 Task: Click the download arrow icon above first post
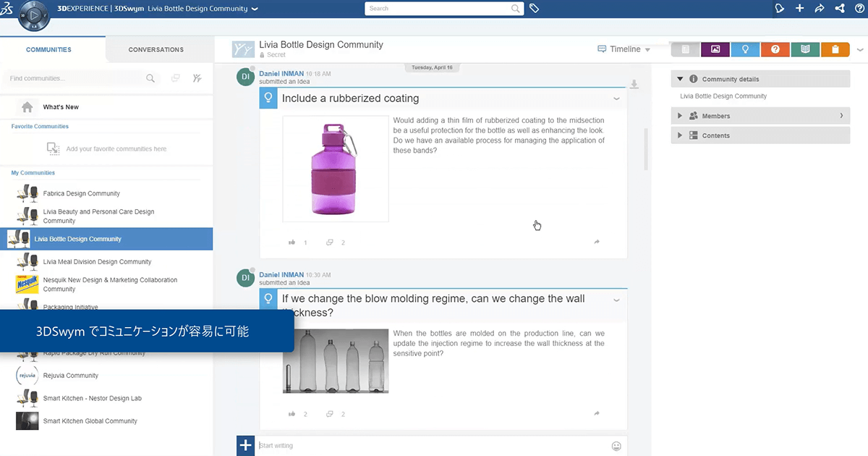click(x=634, y=84)
